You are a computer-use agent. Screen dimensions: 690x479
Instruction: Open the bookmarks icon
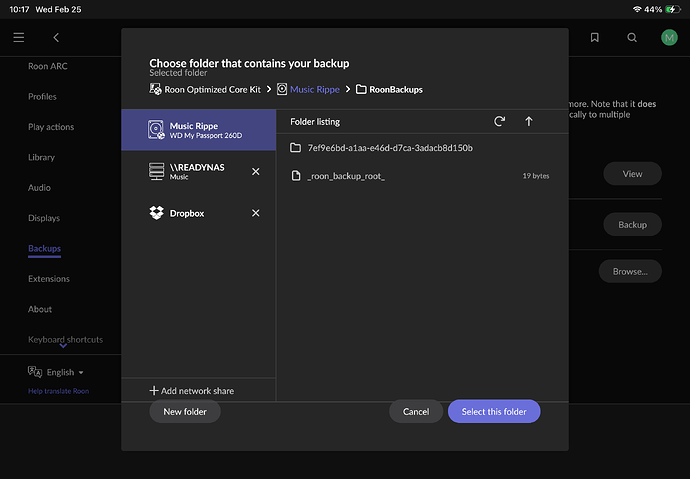click(x=595, y=37)
